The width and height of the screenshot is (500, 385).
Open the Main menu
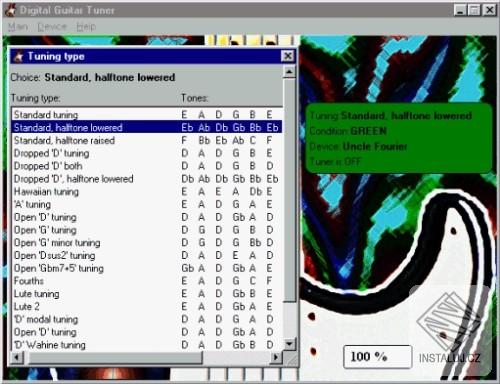[x=17, y=27]
